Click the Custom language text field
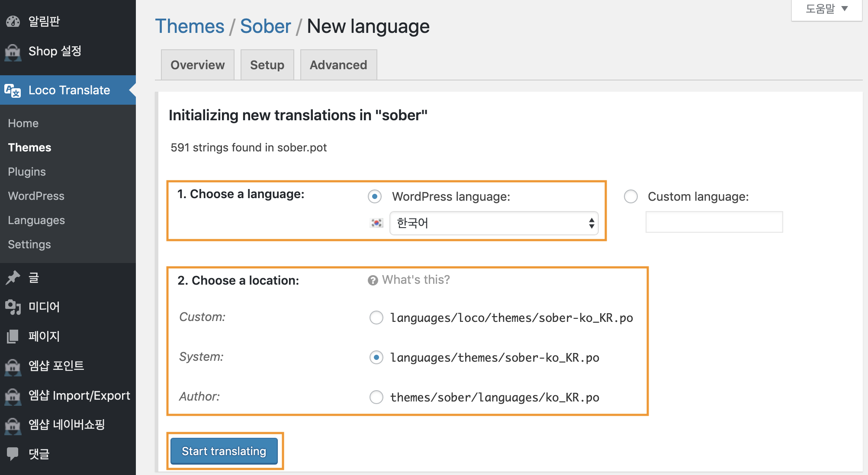This screenshot has height=475, width=868. click(714, 222)
